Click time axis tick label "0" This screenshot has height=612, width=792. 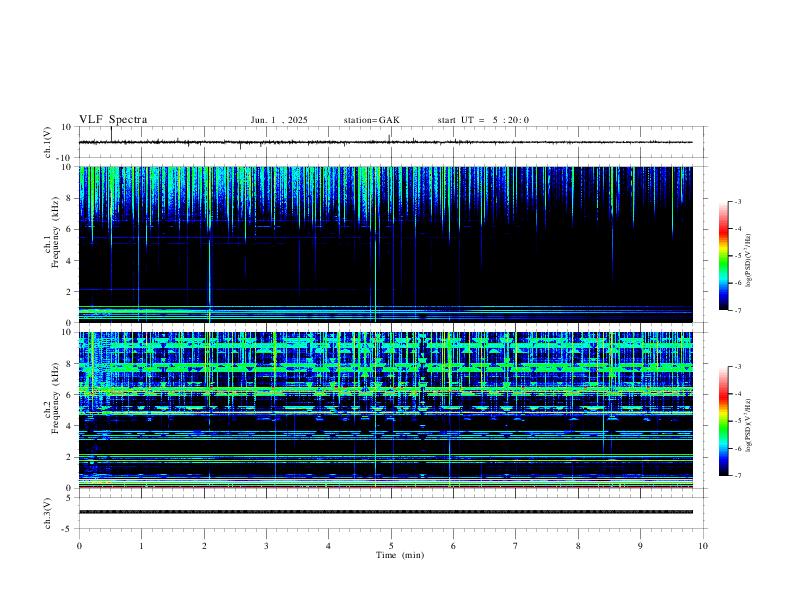click(x=79, y=546)
